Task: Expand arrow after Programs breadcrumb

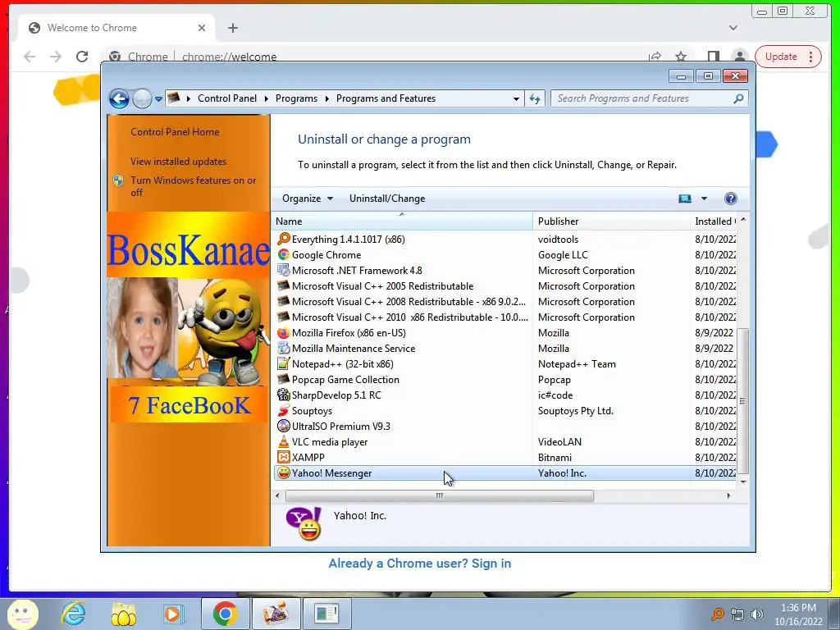Action: point(326,98)
